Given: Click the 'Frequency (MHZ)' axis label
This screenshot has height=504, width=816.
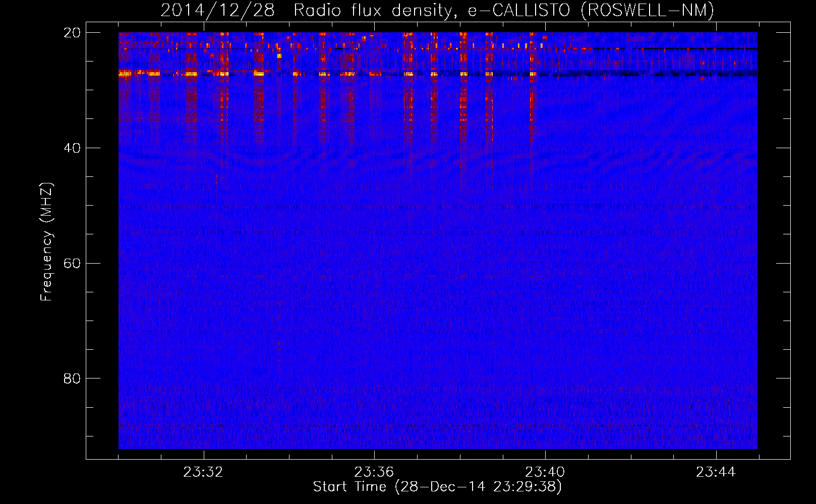Looking at the screenshot, I should (46, 242).
